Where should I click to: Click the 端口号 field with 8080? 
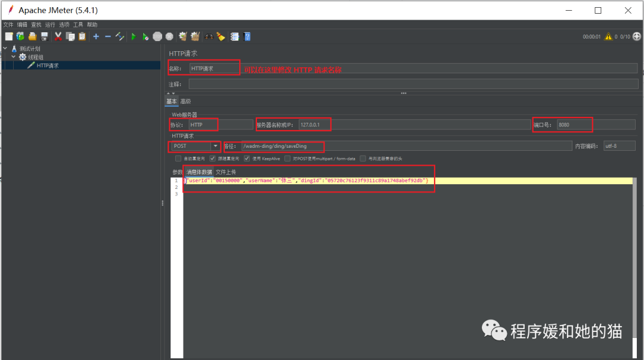pyautogui.click(x=596, y=125)
